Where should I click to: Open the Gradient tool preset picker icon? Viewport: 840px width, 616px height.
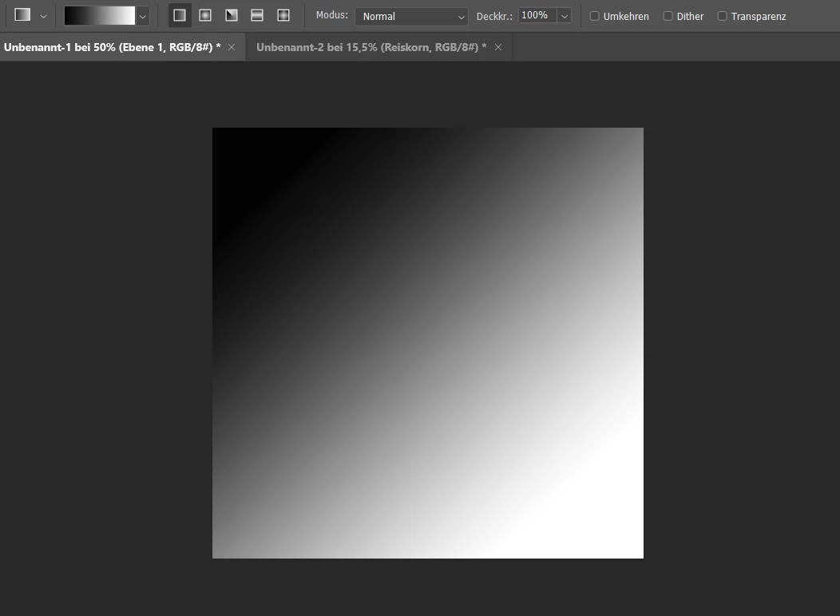[22, 15]
